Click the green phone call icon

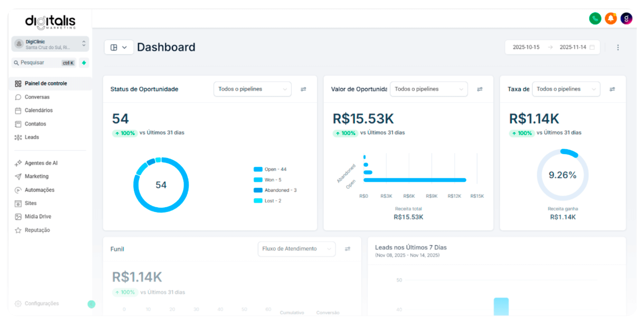coord(595,19)
